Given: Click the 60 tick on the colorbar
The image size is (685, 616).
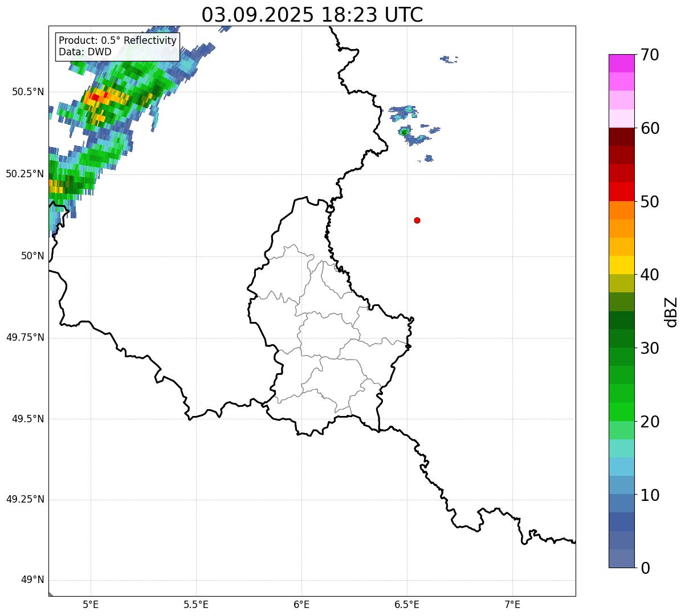Looking at the screenshot, I should [650, 128].
